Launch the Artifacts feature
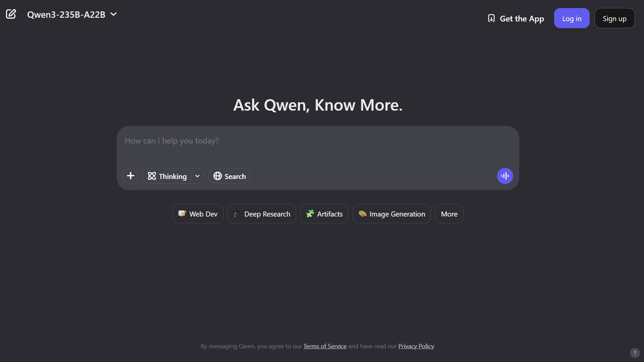This screenshot has height=362, width=644. pyautogui.click(x=324, y=214)
